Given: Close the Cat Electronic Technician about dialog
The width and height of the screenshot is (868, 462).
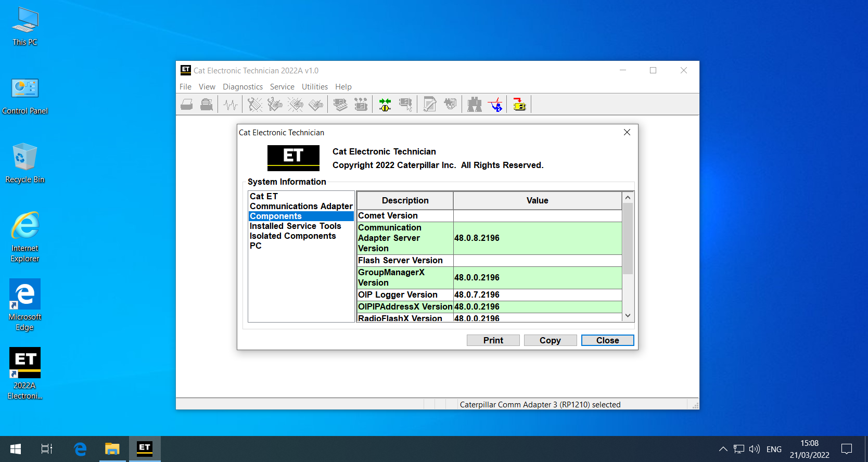Looking at the screenshot, I should click(627, 132).
